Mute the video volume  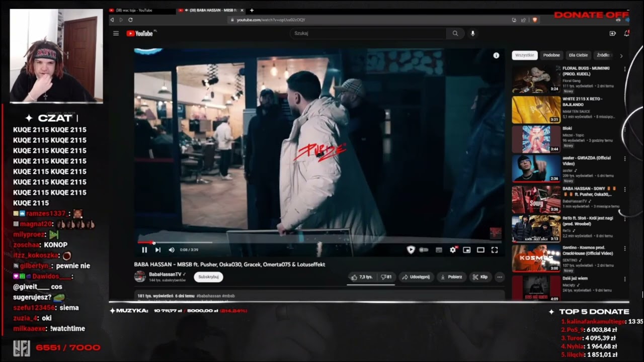pos(172,250)
